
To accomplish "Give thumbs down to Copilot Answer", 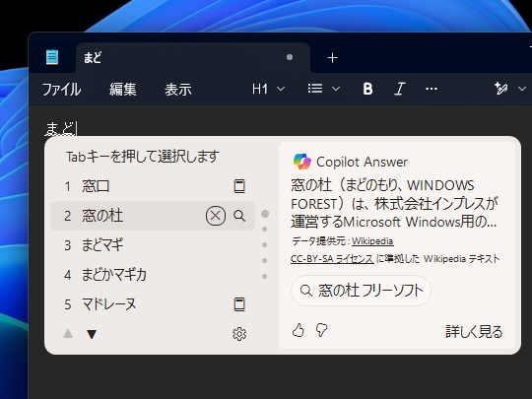I will click(x=321, y=330).
